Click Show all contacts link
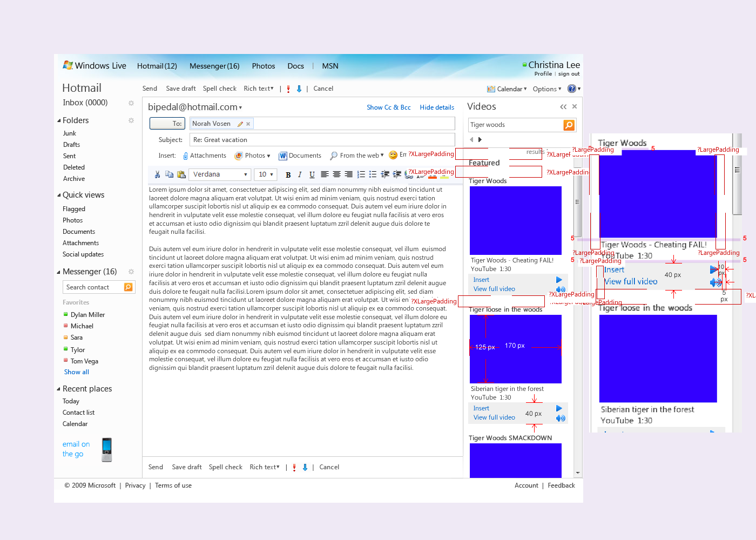The height and width of the screenshot is (540, 756). click(x=76, y=372)
